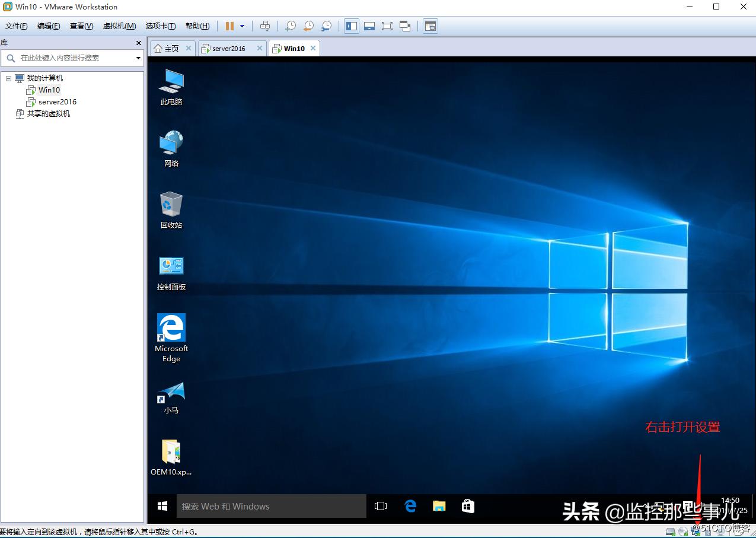The image size is (756, 538).
Task: Expand the 我的计算机 tree node
Action: [8, 78]
